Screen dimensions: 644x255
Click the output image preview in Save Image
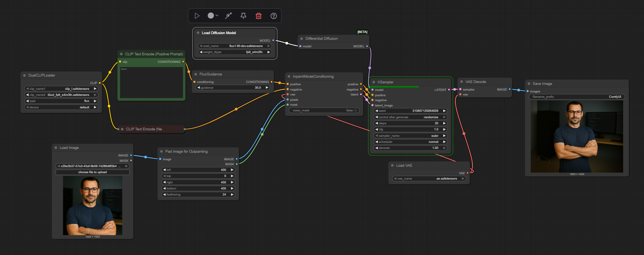tap(577, 136)
